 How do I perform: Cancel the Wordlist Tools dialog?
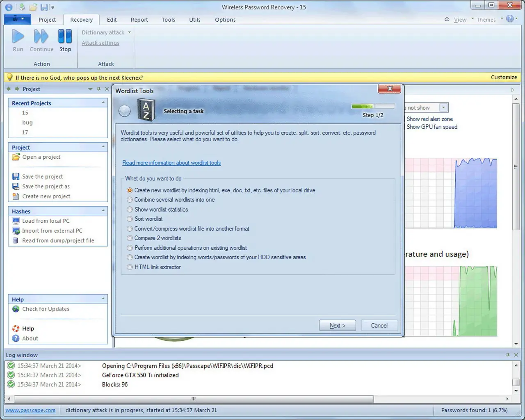click(379, 325)
